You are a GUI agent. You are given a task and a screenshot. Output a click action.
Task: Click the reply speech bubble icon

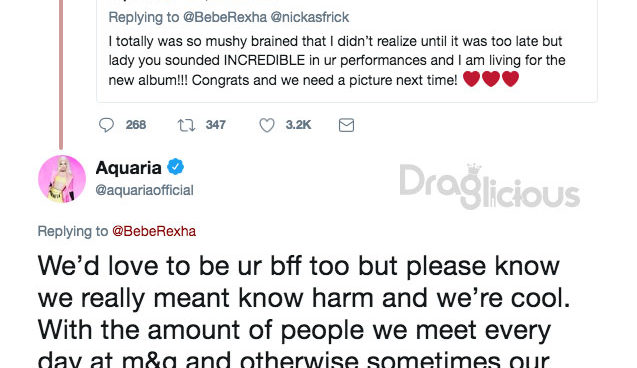pos(106,125)
